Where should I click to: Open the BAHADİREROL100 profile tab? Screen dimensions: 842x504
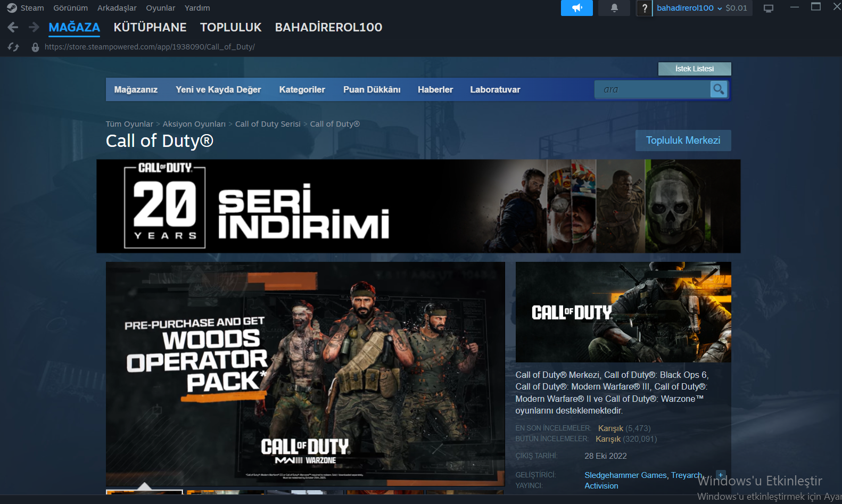(x=328, y=27)
